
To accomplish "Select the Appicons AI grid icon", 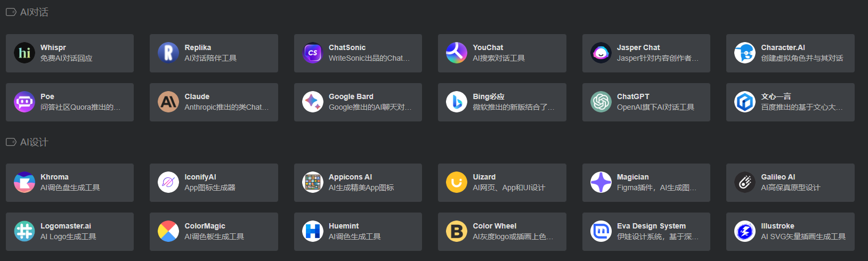I will (313, 183).
